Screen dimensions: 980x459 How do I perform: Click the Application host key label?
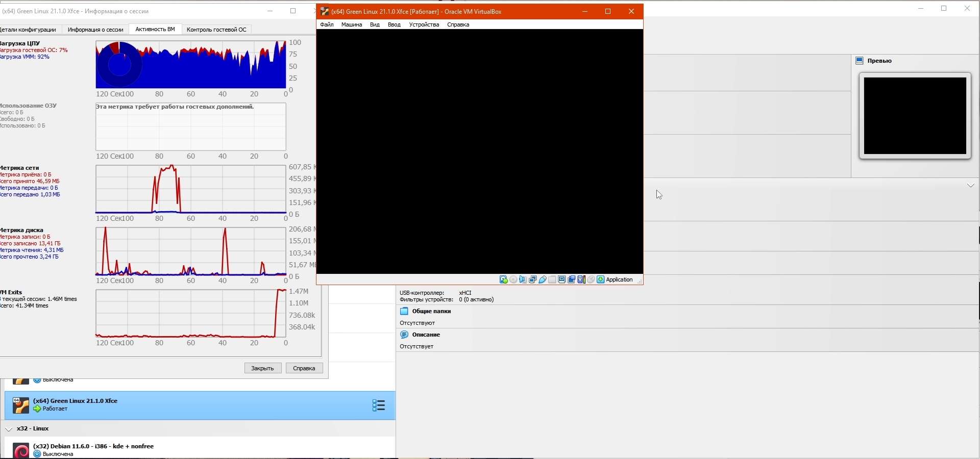point(620,279)
